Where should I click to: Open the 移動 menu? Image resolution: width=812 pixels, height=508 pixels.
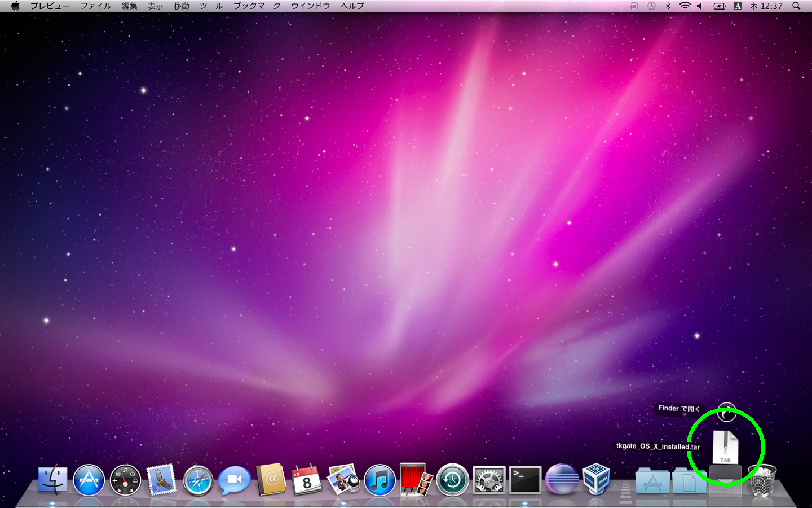pyautogui.click(x=181, y=6)
